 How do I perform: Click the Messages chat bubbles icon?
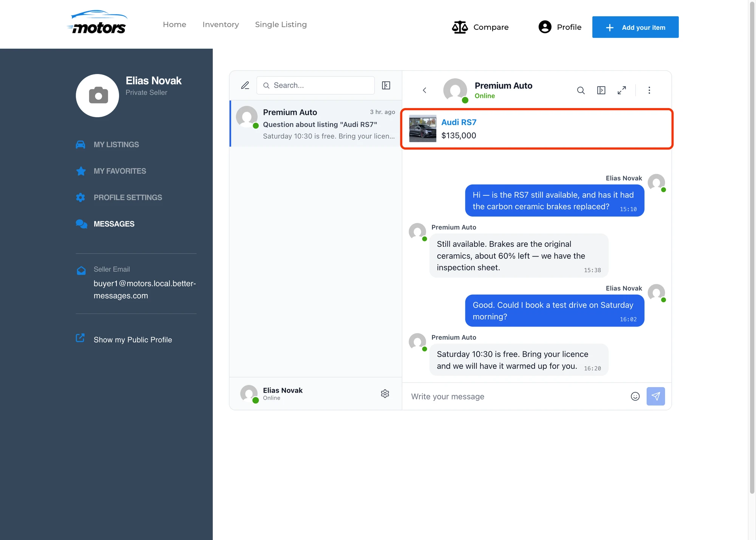pyautogui.click(x=81, y=224)
